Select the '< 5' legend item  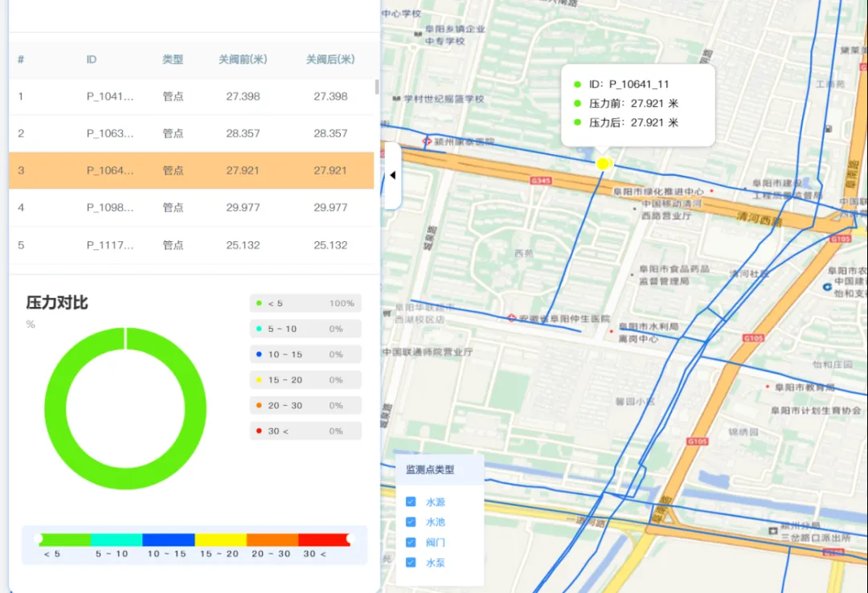[x=305, y=303]
